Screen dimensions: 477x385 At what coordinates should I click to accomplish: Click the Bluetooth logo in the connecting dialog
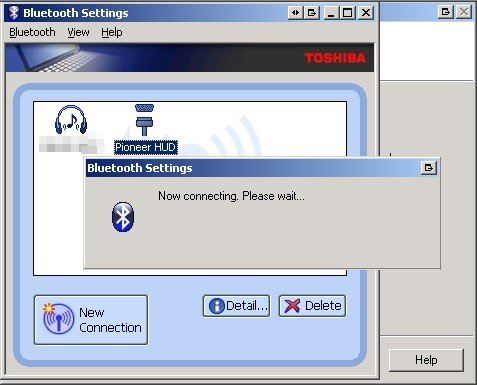point(123,217)
